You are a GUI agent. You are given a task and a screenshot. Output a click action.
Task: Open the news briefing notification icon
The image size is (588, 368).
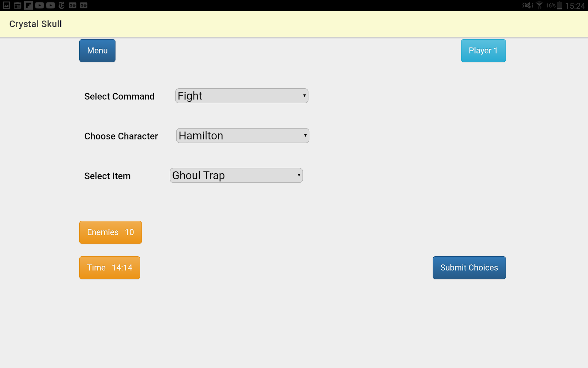[x=17, y=5]
